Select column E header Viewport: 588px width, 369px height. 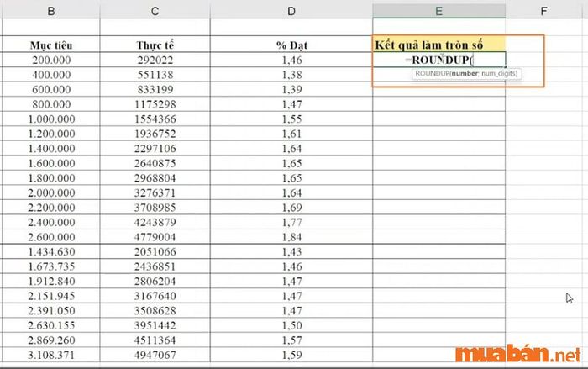coord(438,11)
